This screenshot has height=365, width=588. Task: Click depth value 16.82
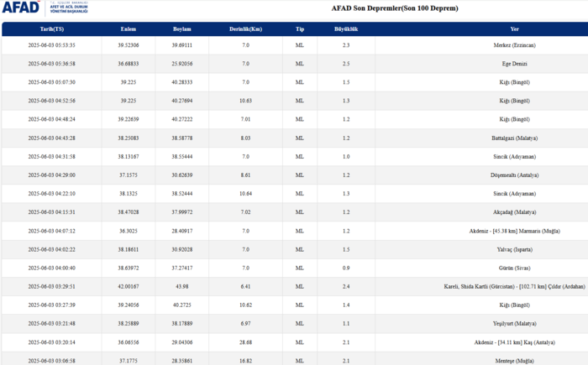pyautogui.click(x=245, y=361)
